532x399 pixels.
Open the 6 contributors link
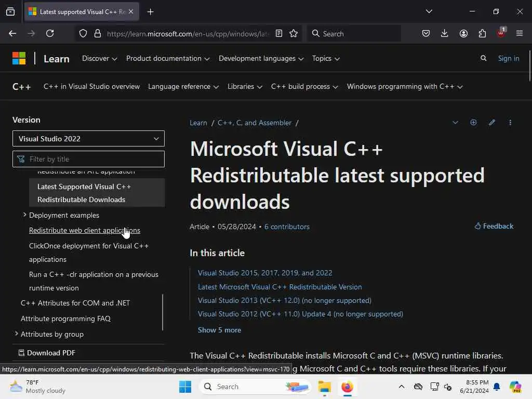[287, 227]
